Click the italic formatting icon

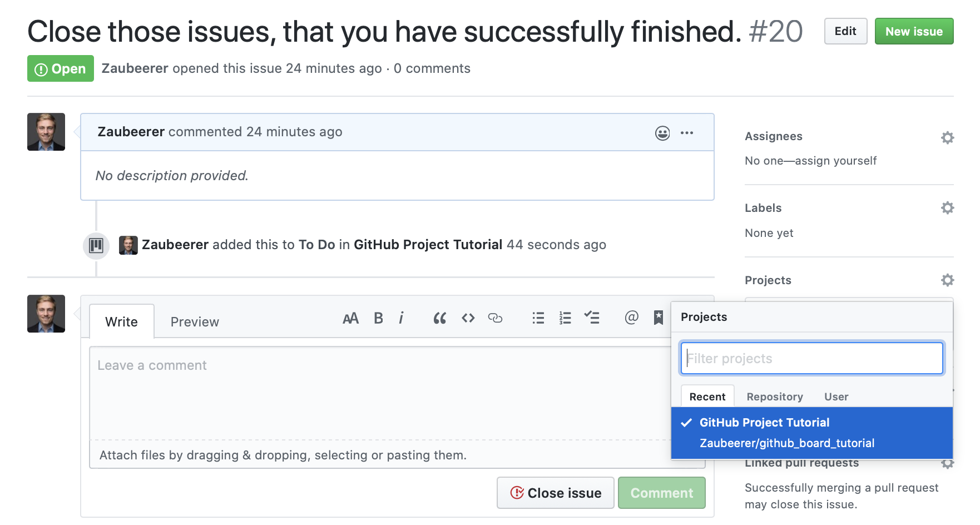point(401,318)
